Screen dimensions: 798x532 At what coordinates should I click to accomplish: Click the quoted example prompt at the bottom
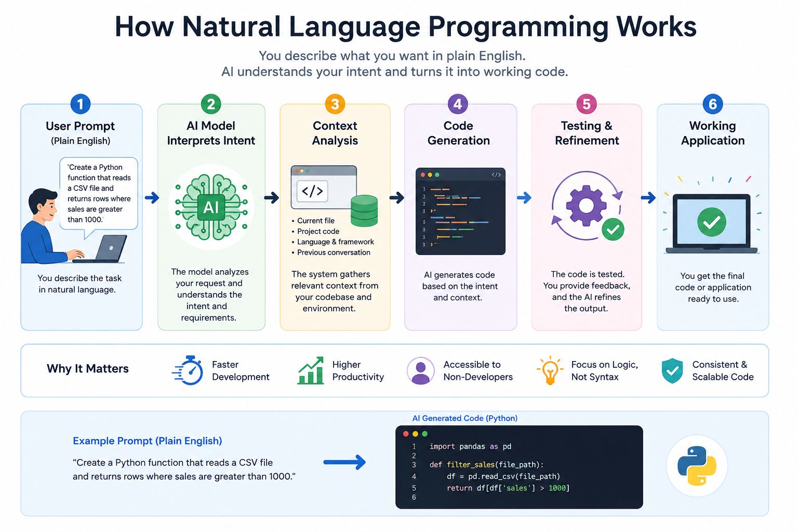[184, 470]
